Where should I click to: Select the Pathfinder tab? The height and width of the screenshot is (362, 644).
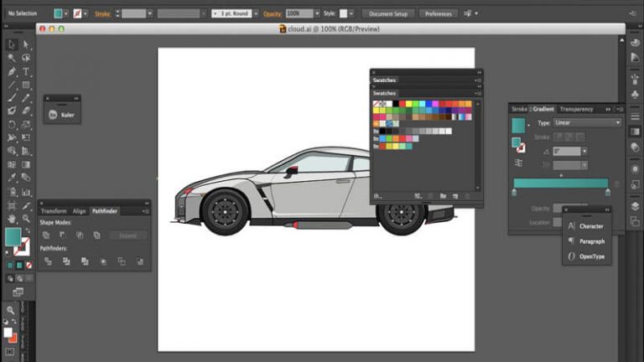click(x=105, y=211)
